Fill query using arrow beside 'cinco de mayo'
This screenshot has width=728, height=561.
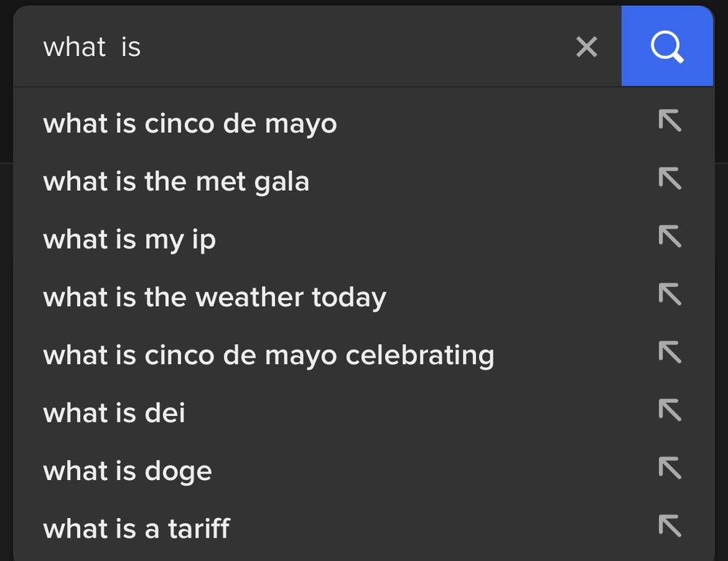(670, 120)
